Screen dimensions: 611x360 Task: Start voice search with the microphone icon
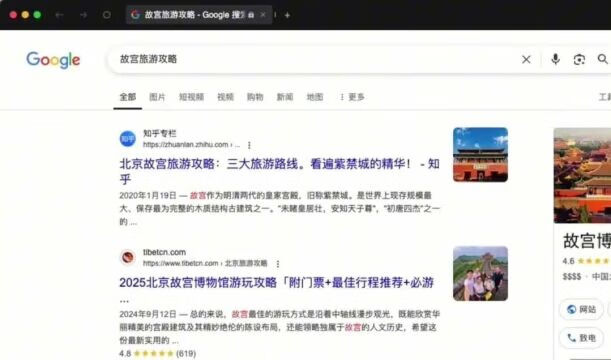556,59
